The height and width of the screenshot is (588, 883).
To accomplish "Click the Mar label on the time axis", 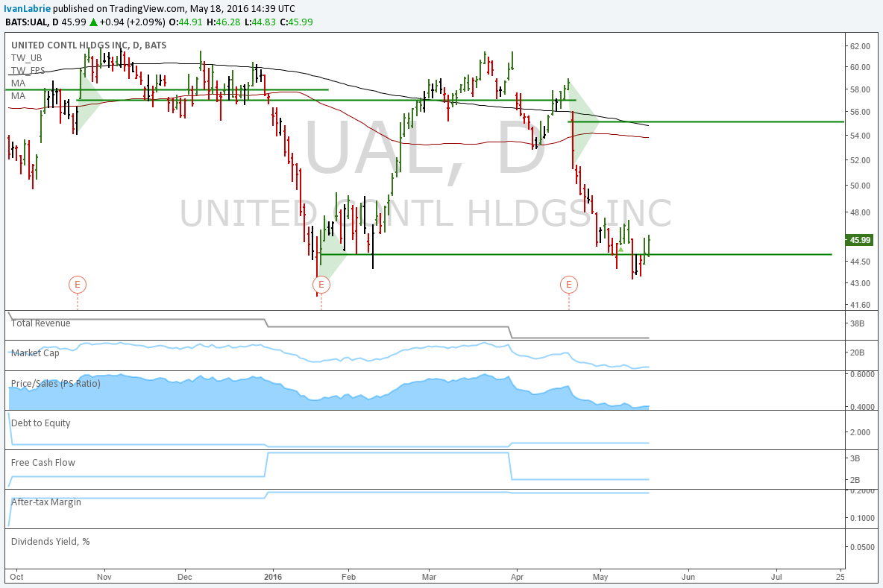I will pyautogui.click(x=429, y=577).
